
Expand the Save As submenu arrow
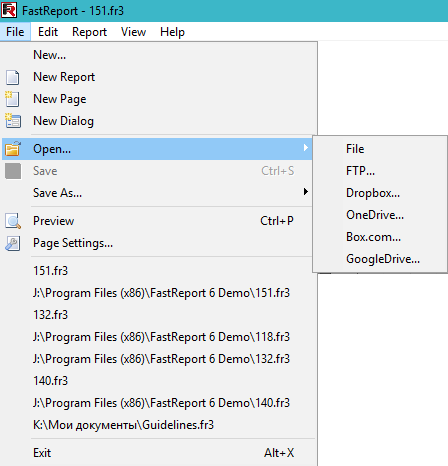(305, 192)
